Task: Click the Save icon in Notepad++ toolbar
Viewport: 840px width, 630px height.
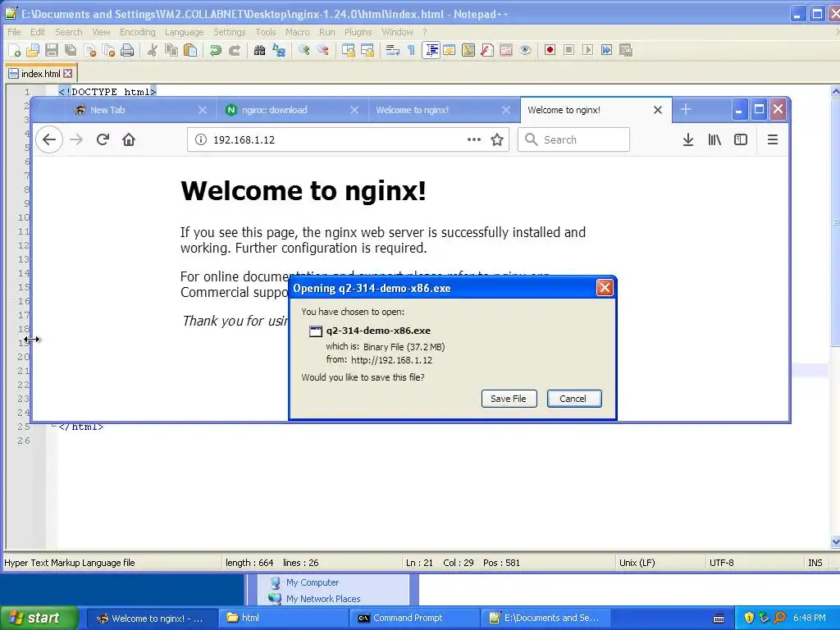Action: pos(52,50)
